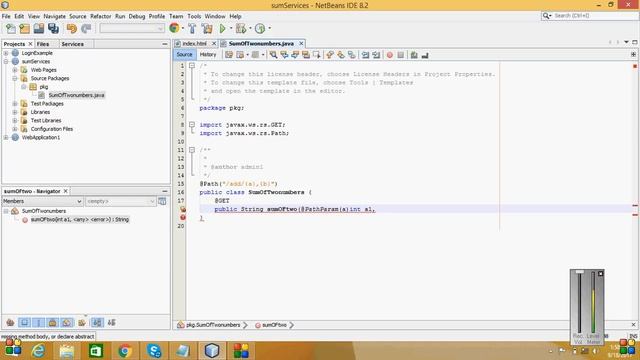
Task: Click the red error marker on line 19
Action: (183, 218)
